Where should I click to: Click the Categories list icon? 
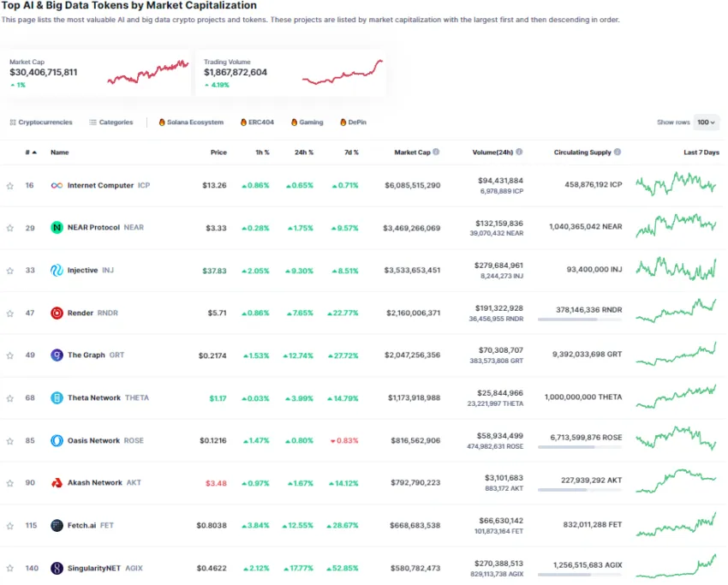tap(92, 122)
